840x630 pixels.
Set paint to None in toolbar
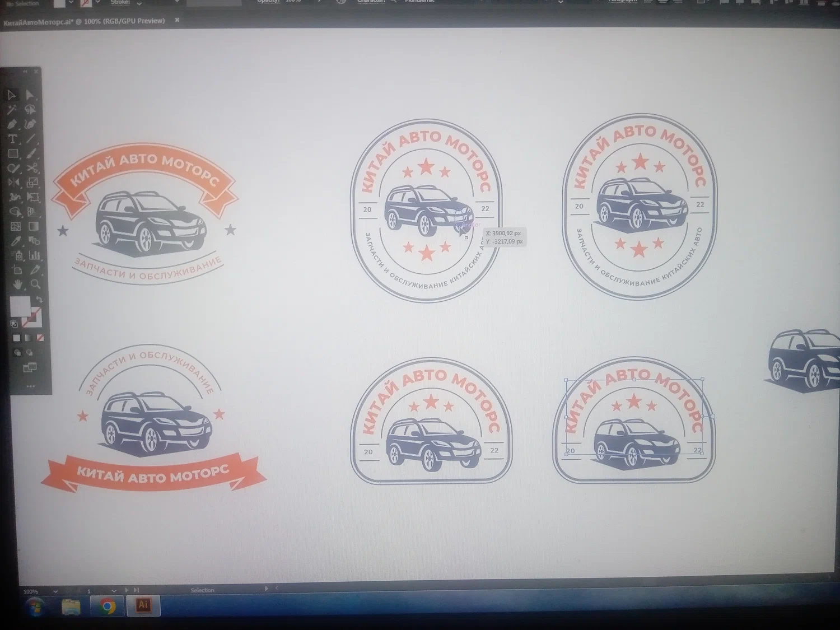click(40, 338)
